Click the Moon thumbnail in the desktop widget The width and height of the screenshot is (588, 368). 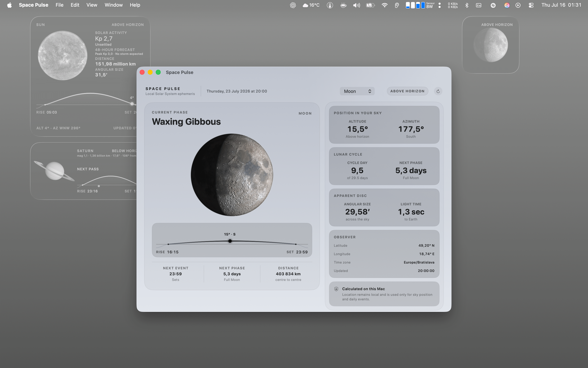pos(491,45)
